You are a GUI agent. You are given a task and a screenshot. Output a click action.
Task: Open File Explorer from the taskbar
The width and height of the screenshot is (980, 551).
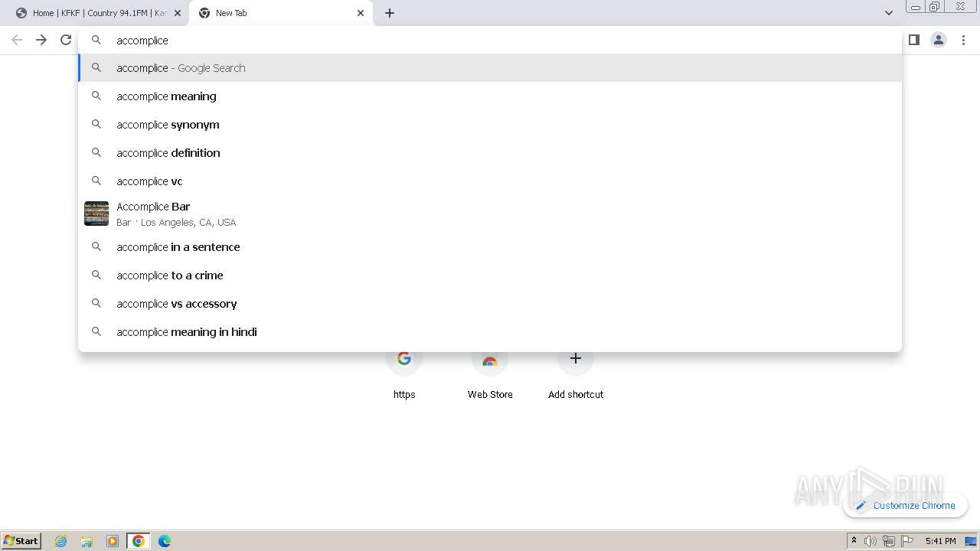tap(87, 541)
